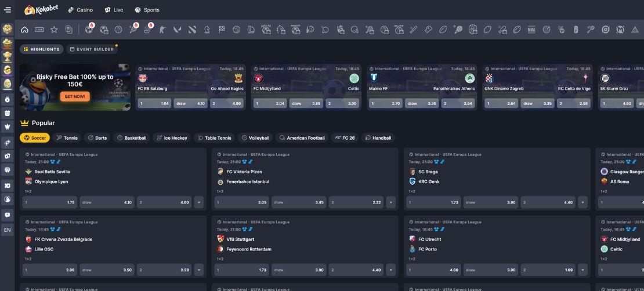
Task: Open the bet slip documents icon
Action: click(x=69, y=30)
